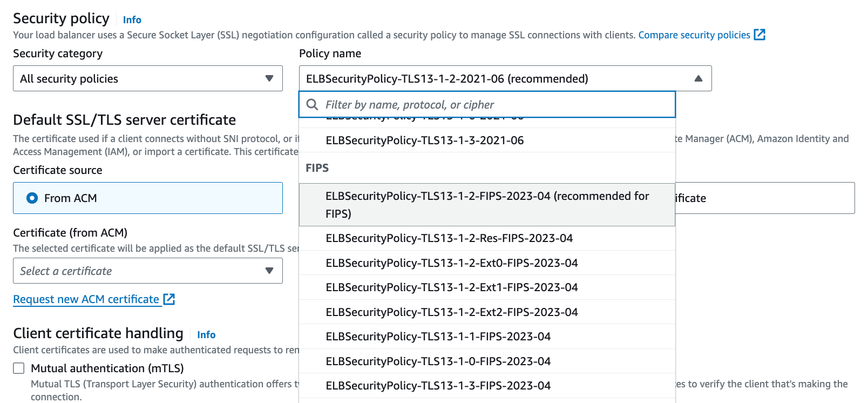Image resolution: width=868 pixels, height=403 pixels.
Task: Click the Certificate source label
Action: 58,170
